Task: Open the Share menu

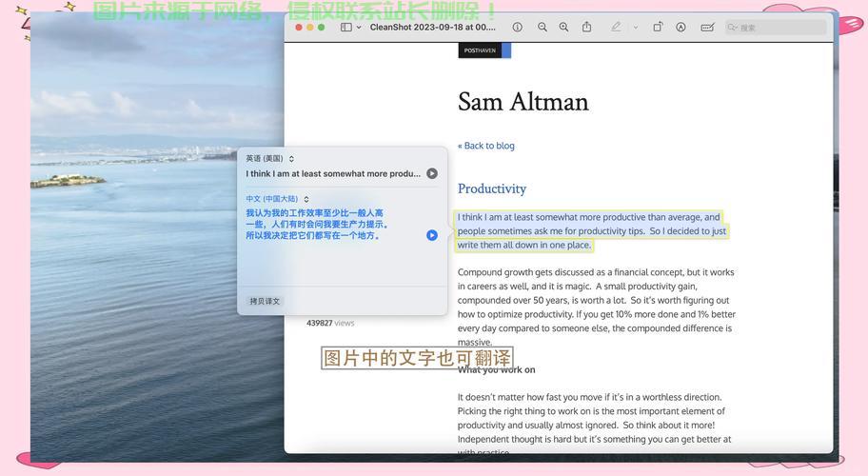Action: [x=587, y=27]
